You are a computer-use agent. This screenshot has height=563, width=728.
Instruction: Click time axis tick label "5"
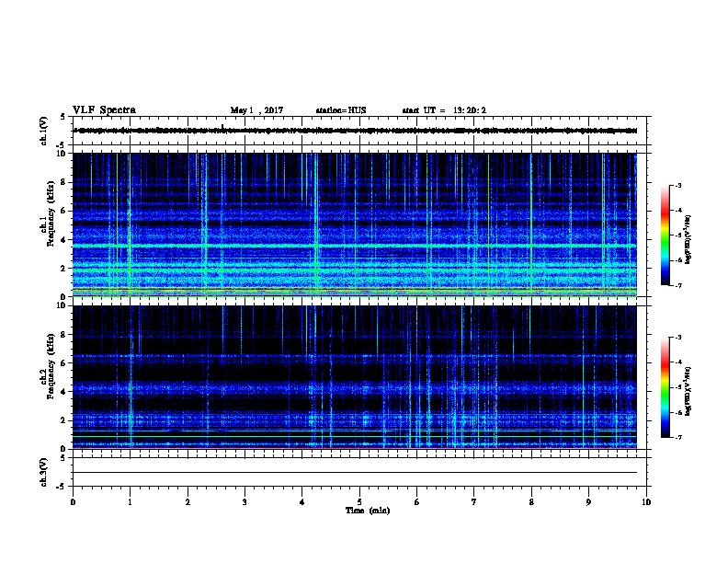coord(359,502)
